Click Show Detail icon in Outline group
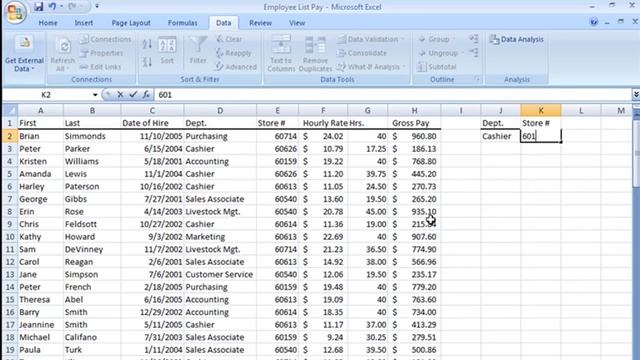 [473, 39]
